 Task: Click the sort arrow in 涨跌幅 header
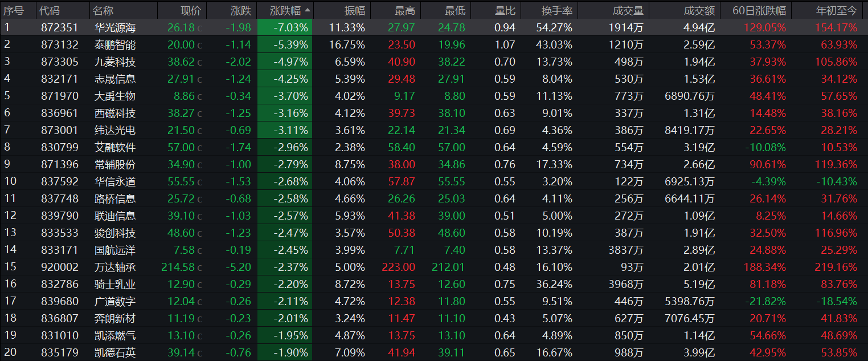[x=308, y=10]
